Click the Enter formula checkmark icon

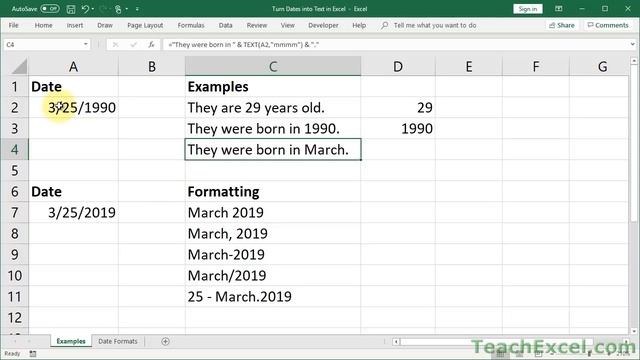click(133, 44)
